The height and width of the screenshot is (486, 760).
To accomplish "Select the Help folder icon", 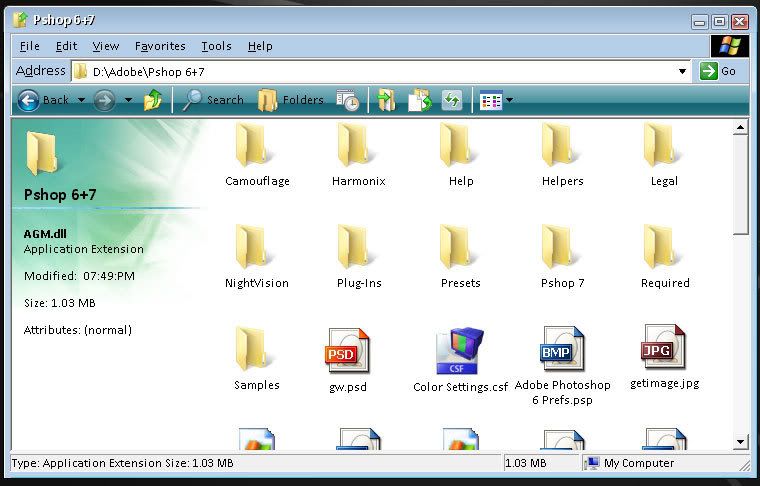I will pos(457,145).
